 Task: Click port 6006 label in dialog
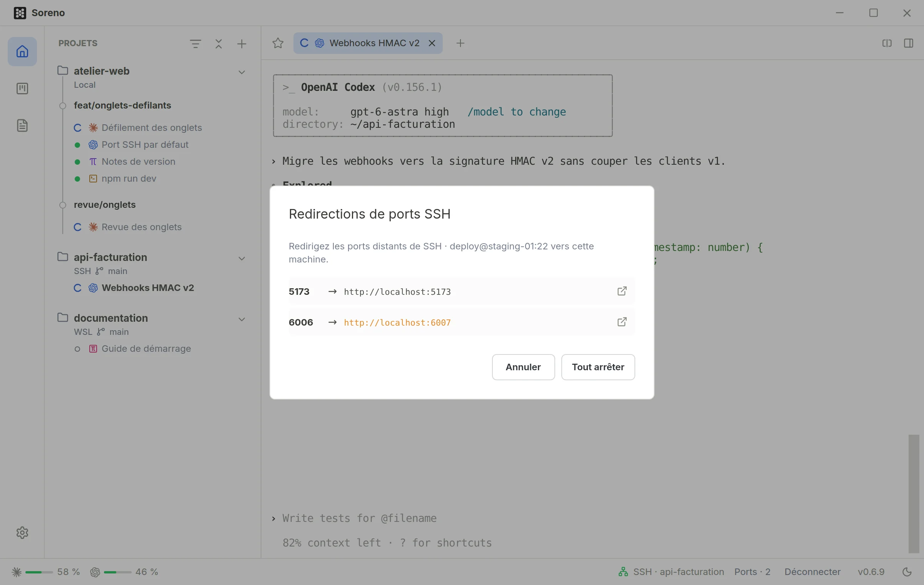pyautogui.click(x=301, y=322)
